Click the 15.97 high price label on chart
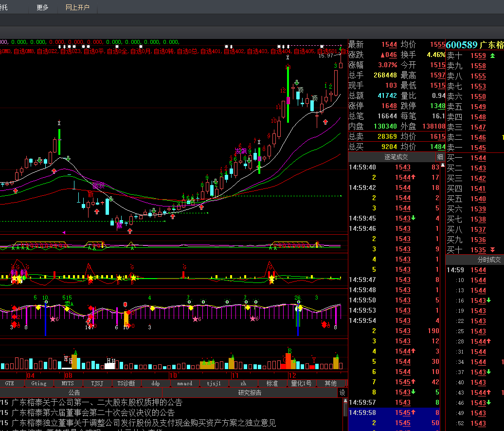 [x=325, y=56]
